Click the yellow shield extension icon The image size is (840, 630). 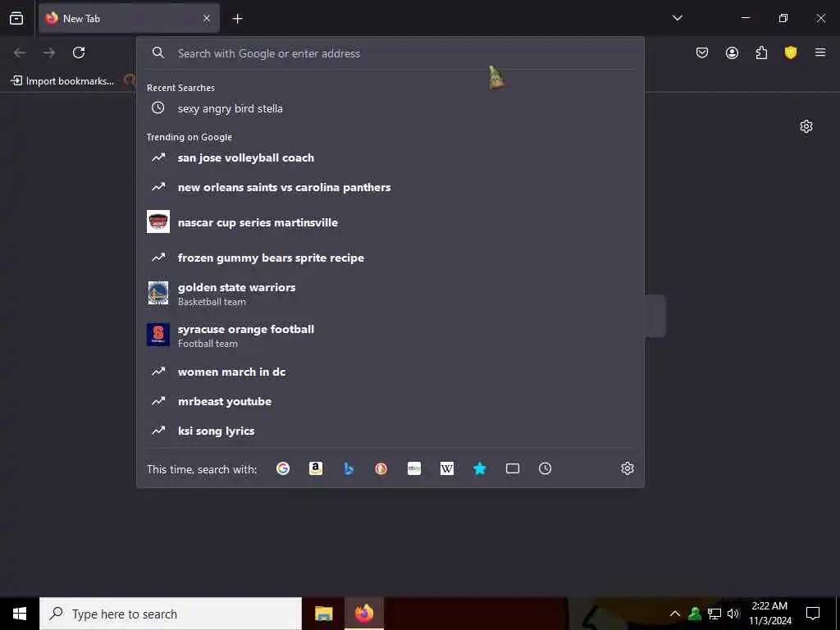coord(791,52)
